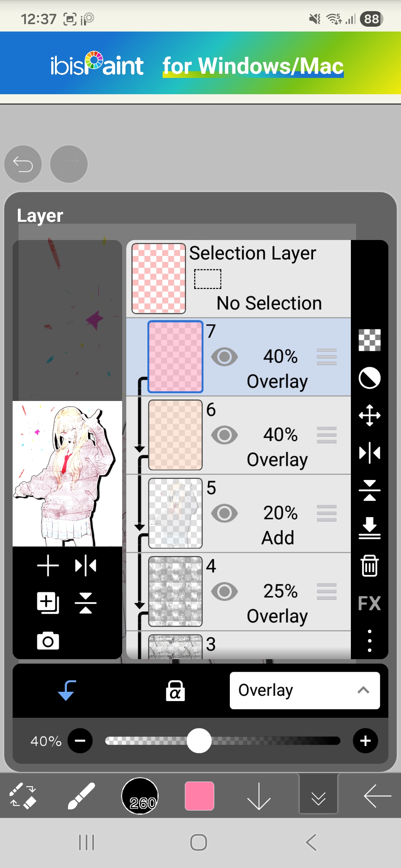Select the Selection Layer row
Image resolution: width=401 pixels, height=868 pixels.
(x=238, y=279)
